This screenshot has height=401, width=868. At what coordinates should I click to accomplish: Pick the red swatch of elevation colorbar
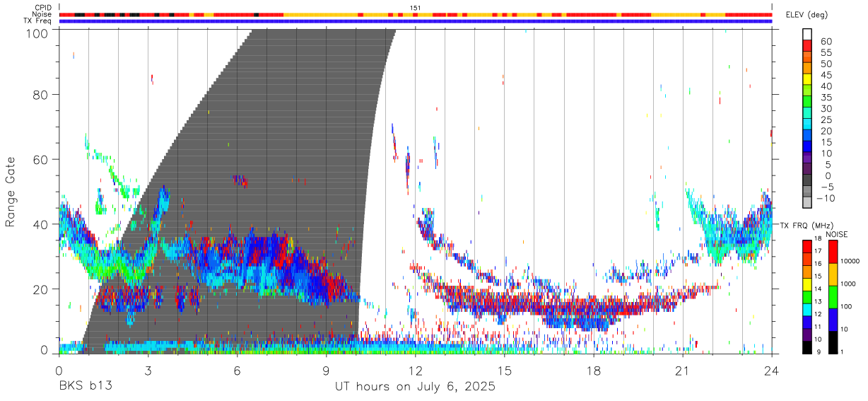tap(807, 46)
